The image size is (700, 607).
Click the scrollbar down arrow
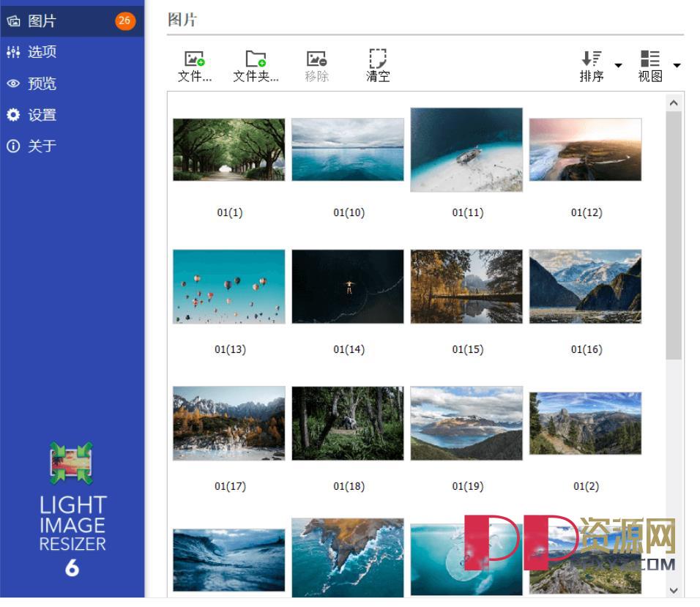click(674, 589)
